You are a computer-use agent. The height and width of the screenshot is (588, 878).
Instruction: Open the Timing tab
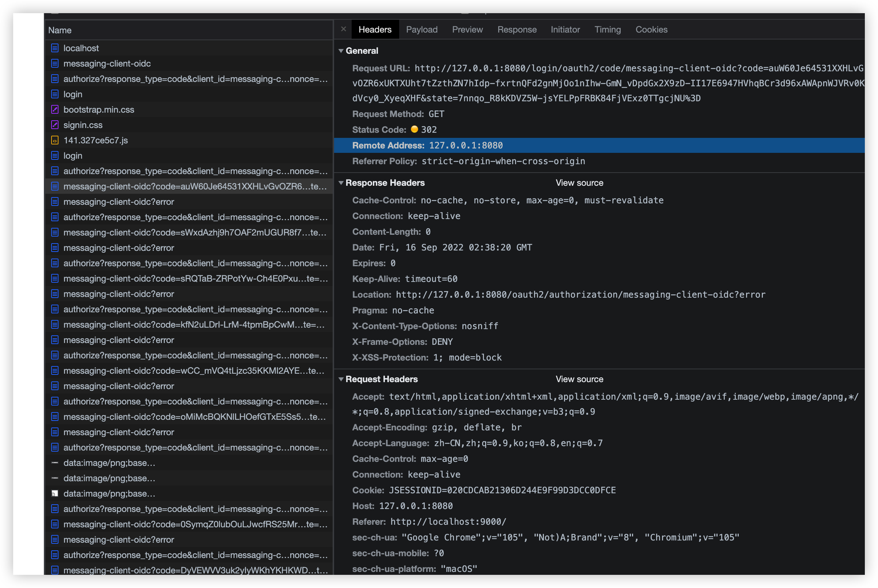tap(608, 29)
